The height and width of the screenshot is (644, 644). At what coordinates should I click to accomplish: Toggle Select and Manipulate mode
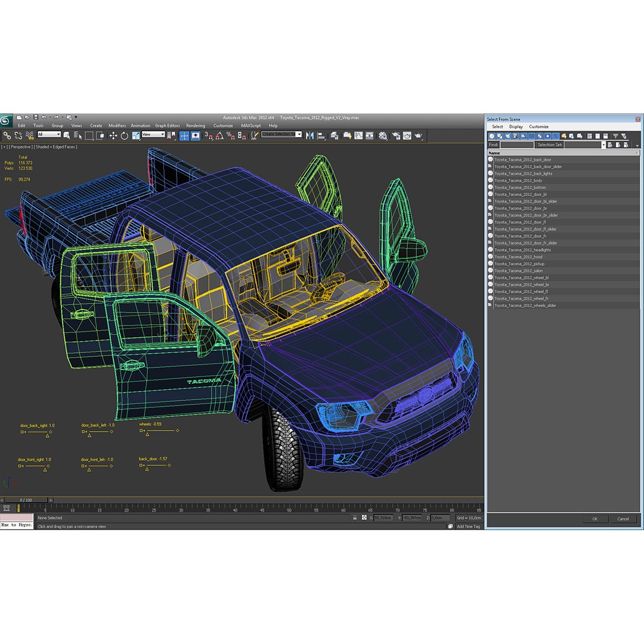pos(184,135)
